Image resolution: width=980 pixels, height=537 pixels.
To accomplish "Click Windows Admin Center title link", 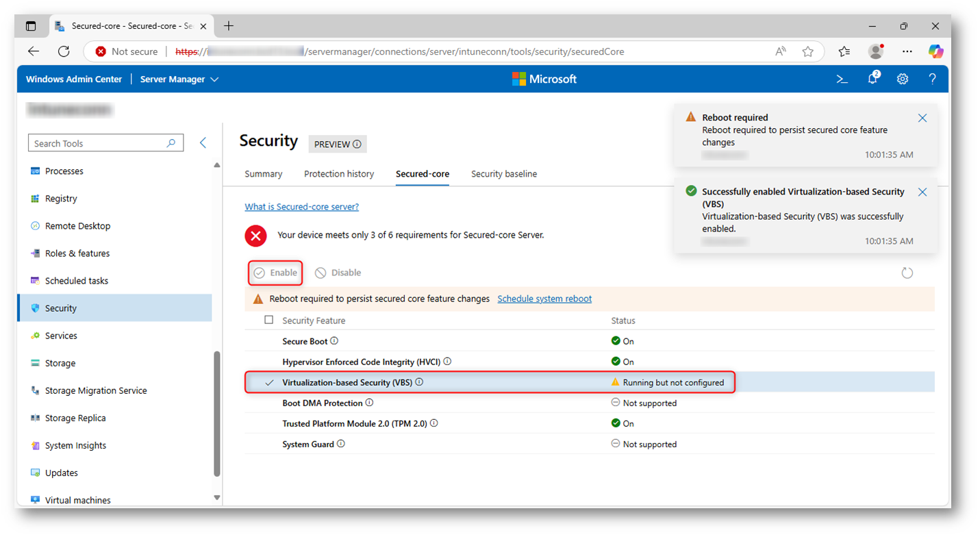I will click(74, 79).
